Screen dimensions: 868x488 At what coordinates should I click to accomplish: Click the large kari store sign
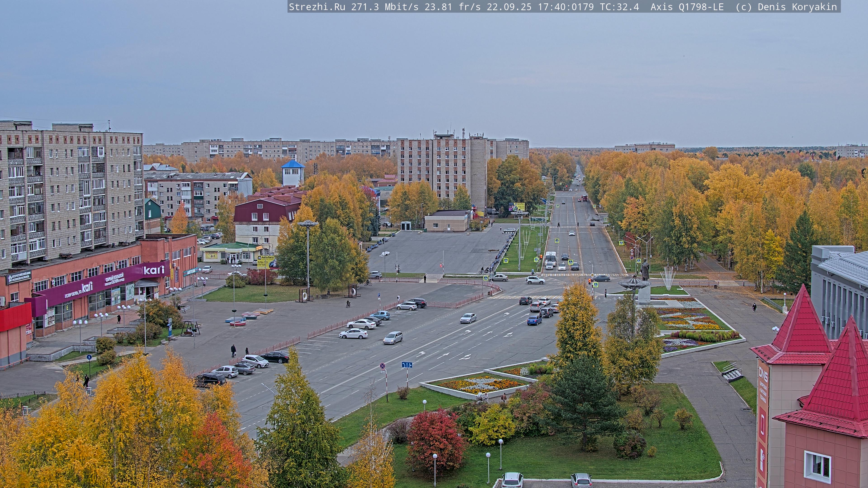tap(154, 270)
